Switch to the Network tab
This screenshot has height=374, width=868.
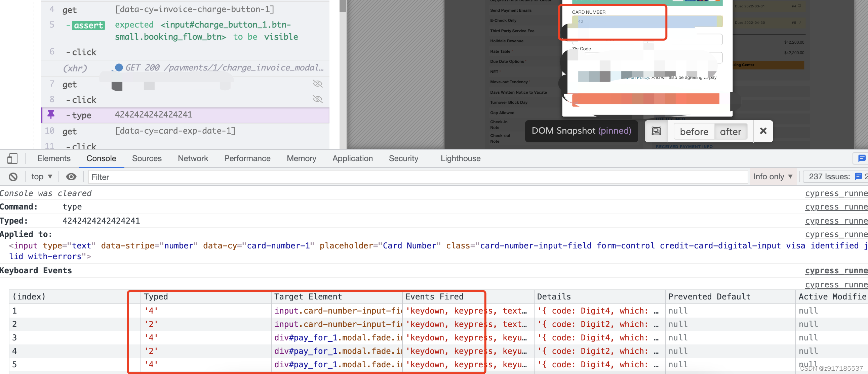click(193, 158)
